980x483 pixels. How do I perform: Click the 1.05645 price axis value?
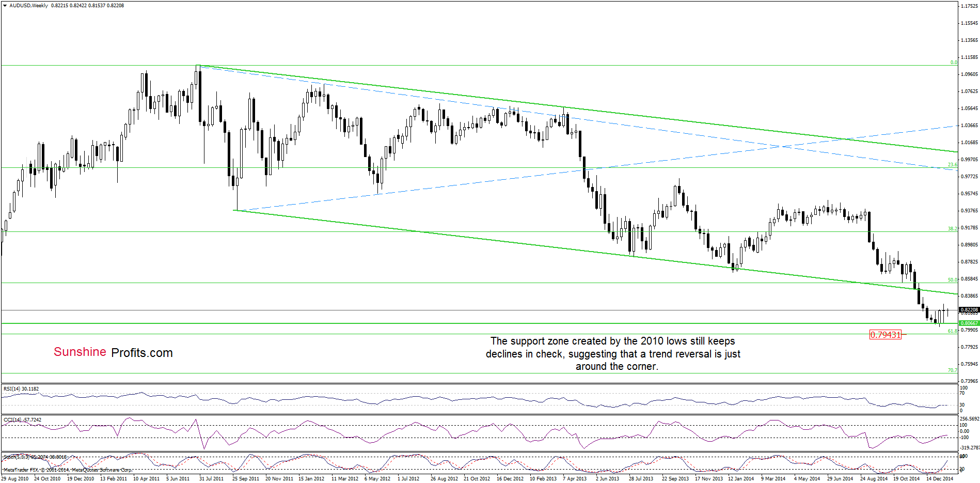tap(969, 108)
